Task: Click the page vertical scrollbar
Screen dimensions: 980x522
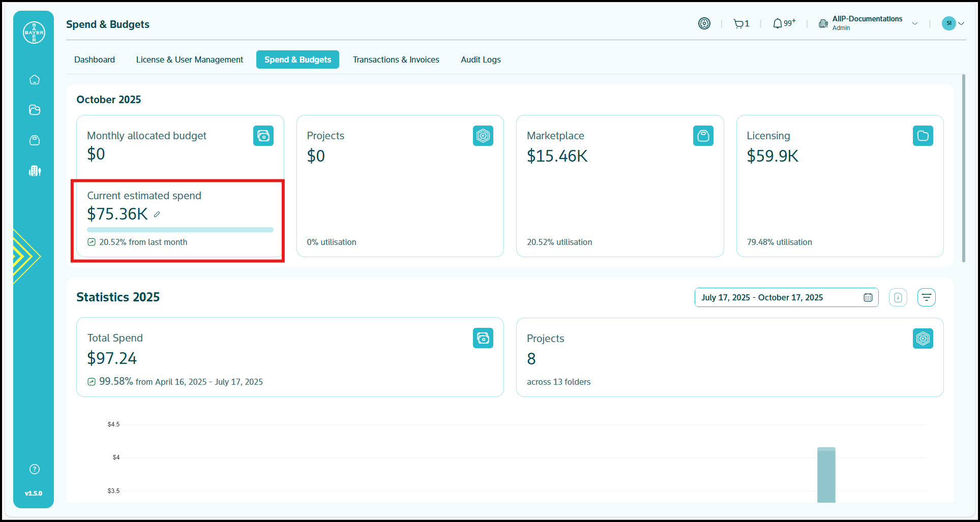Action: click(x=963, y=168)
